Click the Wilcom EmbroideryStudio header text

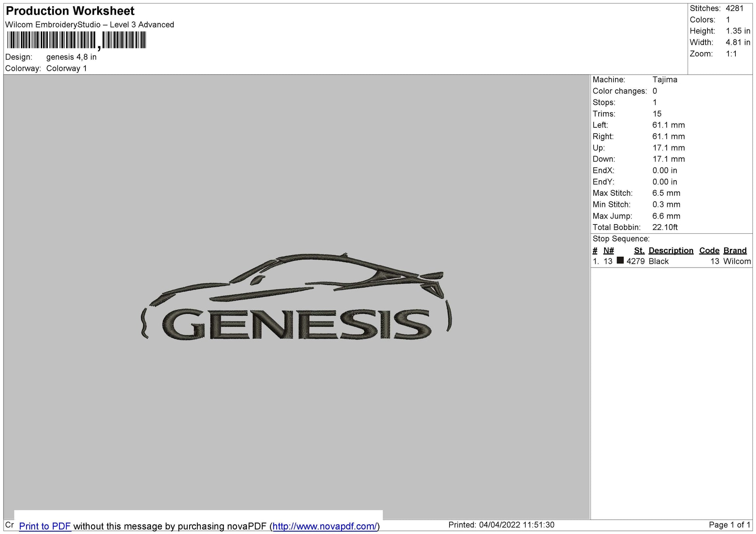pos(89,24)
